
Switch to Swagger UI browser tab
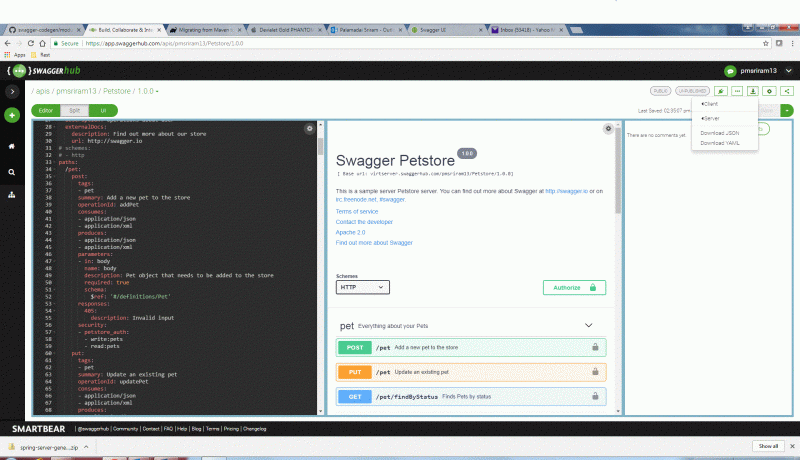click(445, 30)
